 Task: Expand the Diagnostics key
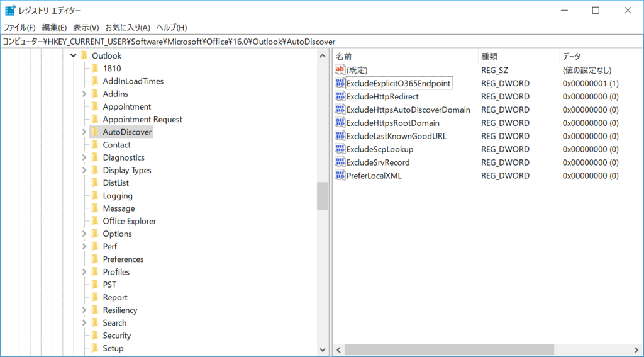tap(84, 157)
